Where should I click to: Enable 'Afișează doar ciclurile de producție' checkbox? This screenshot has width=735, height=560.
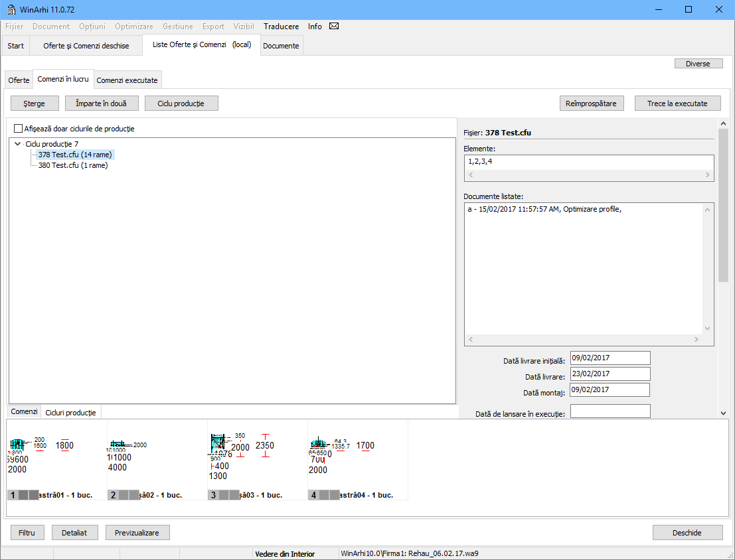[x=19, y=129]
